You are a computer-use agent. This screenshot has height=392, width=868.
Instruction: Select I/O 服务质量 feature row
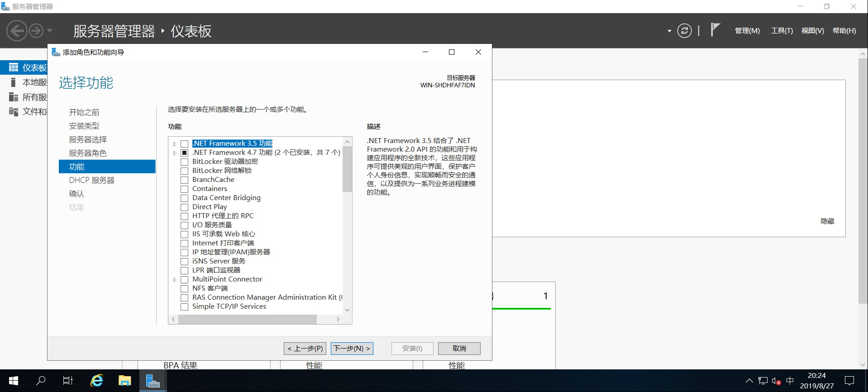coord(212,225)
